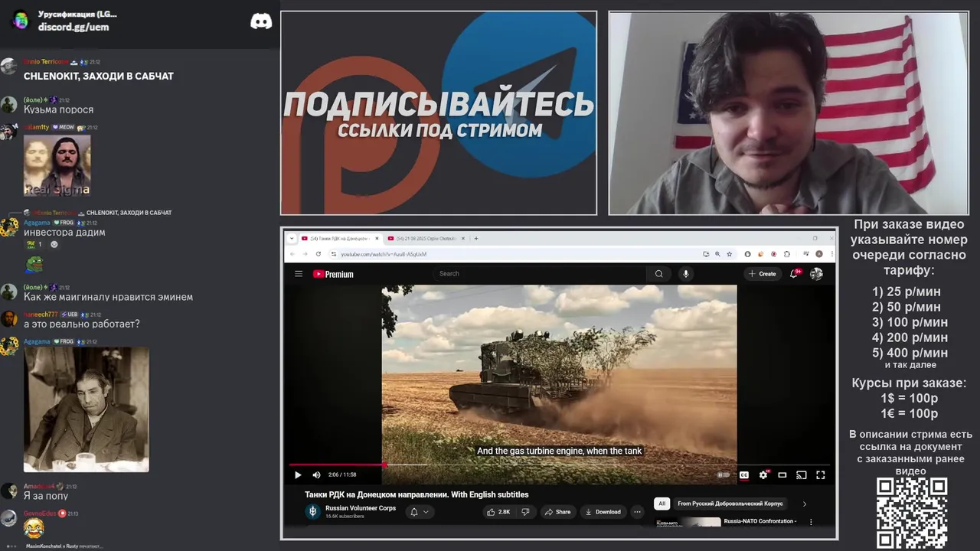Open browser tab search dropdown
The width and height of the screenshot is (980, 551).
292,238
